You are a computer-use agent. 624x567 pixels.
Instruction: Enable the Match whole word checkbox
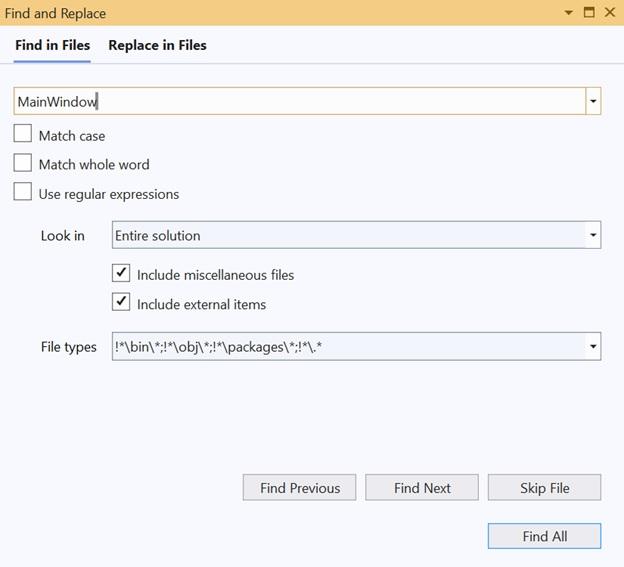[23, 163]
